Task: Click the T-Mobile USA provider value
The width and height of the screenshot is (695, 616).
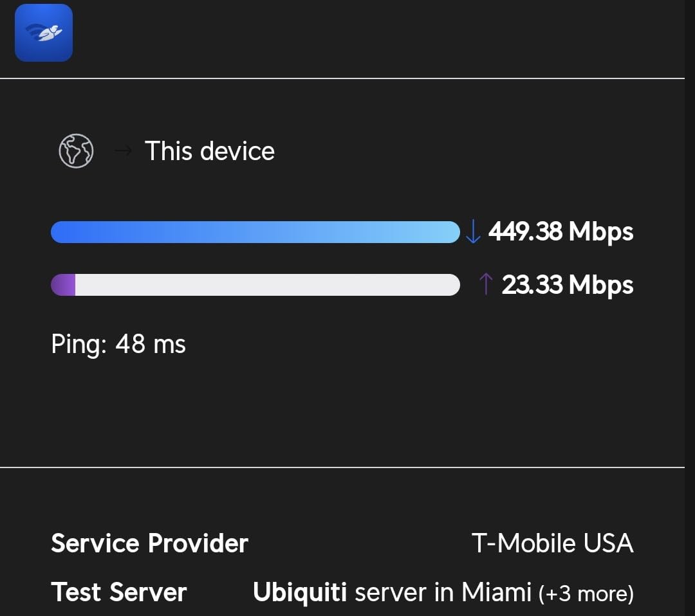Action: (552, 543)
